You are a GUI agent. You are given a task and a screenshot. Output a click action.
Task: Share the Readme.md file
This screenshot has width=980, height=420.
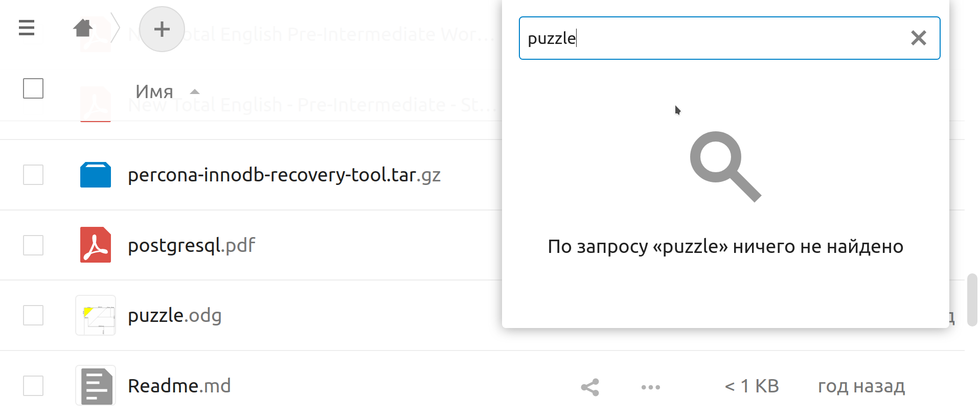(x=590, y=387)
